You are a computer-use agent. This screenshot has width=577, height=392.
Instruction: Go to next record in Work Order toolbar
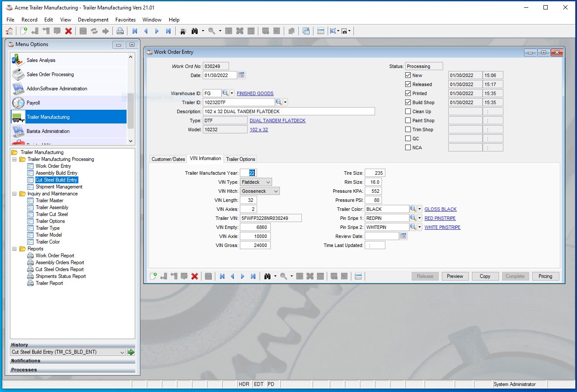click(242, 276)
